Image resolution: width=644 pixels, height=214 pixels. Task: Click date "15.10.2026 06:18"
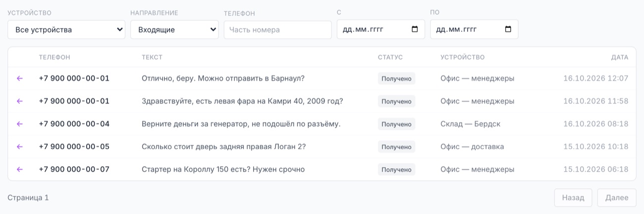coord(596,170)
